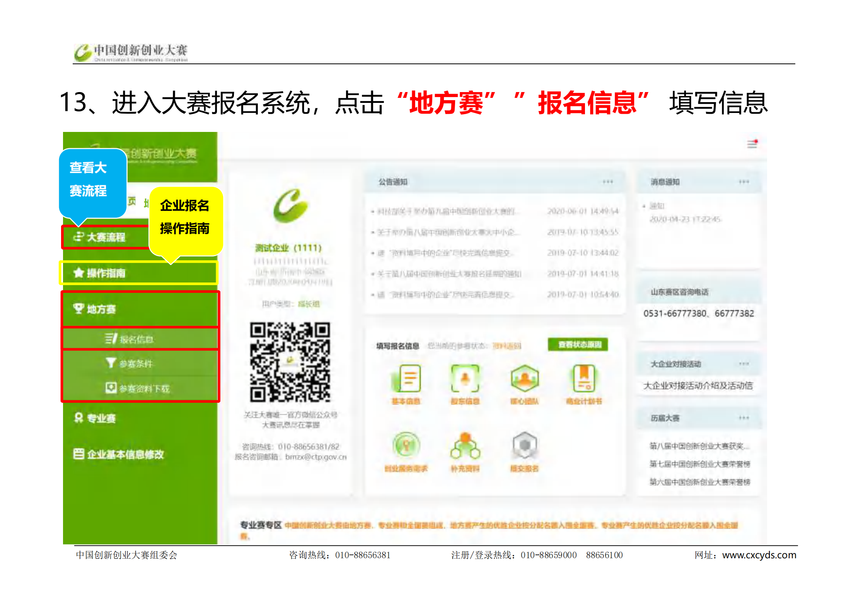Click the green 查看状态原因 button
868x614 pixels.
coord(578,344)
